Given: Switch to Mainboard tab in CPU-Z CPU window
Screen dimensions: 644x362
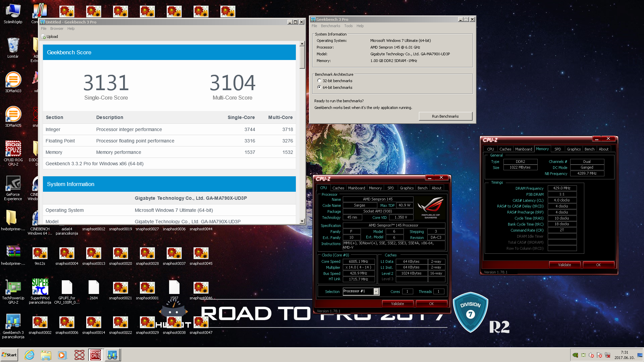Looking at the screenshot, I should tap(357, 188).
